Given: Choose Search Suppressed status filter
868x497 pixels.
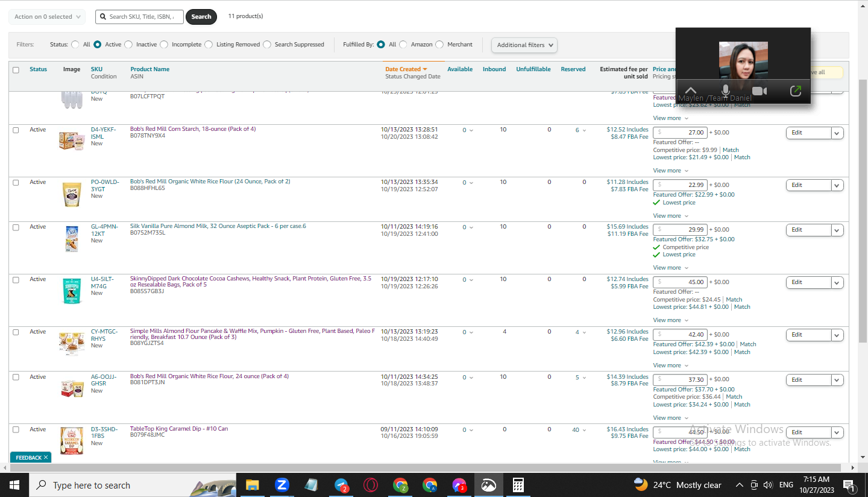Looking at the screenshot, I should click(x=267, y=45).
